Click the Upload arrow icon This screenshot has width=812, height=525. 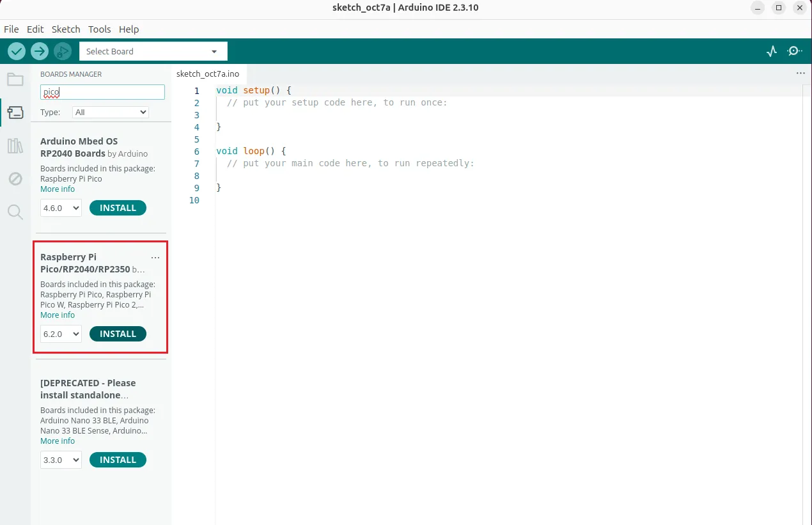coord(40,51)
